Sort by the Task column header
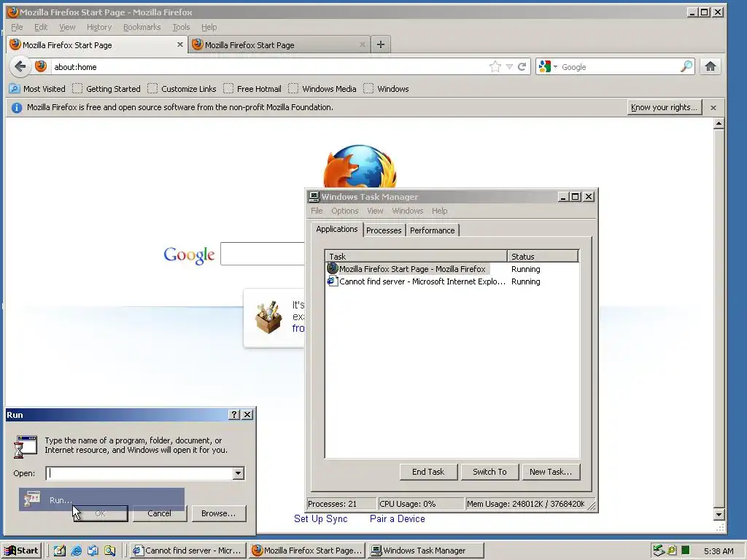 coord(417,256)
